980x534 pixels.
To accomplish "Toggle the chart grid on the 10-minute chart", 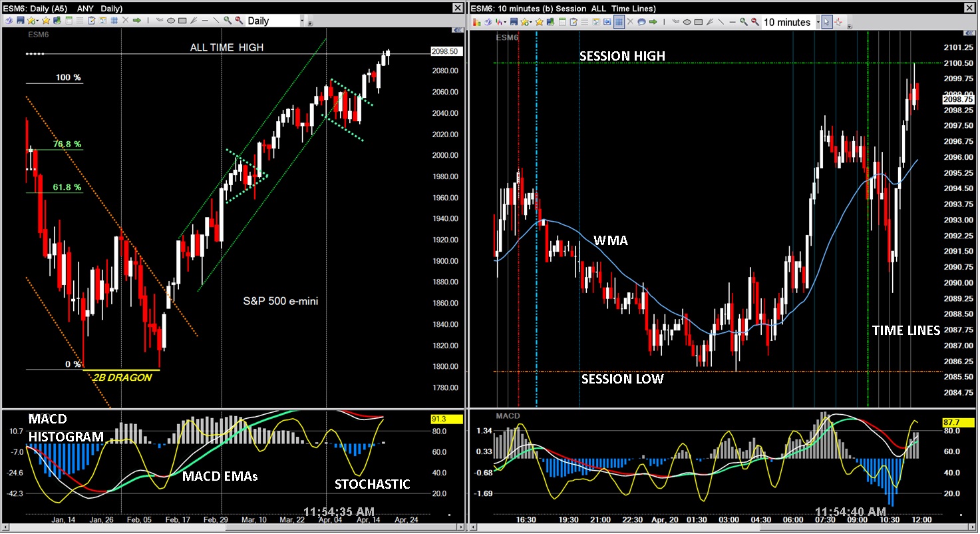I will (x=618, y=22).
